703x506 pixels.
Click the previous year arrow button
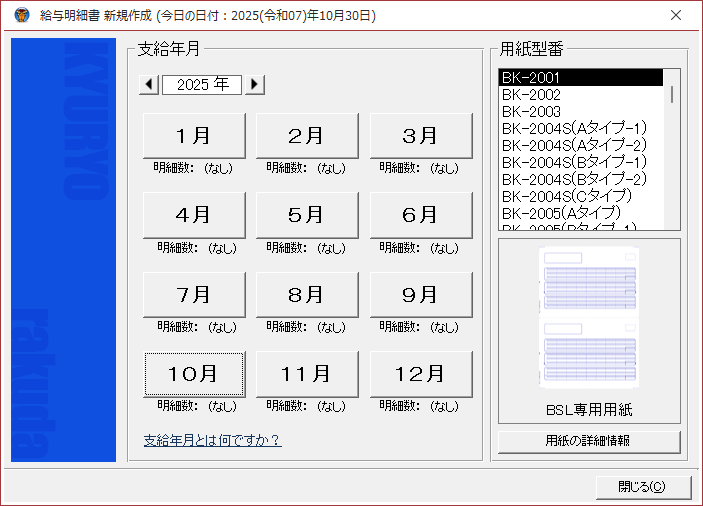[x=149, y=85]
